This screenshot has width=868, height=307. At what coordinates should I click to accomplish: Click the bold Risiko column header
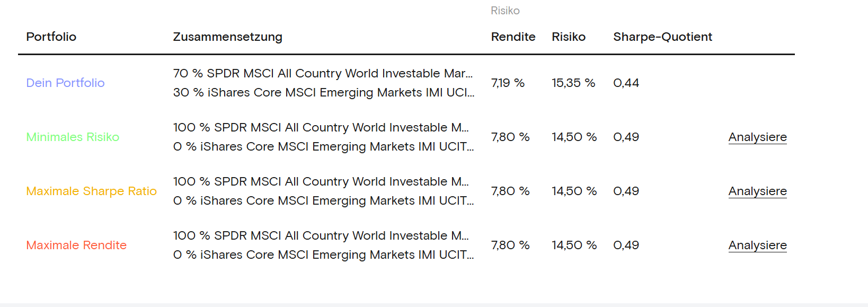click(x=568, y=37)
